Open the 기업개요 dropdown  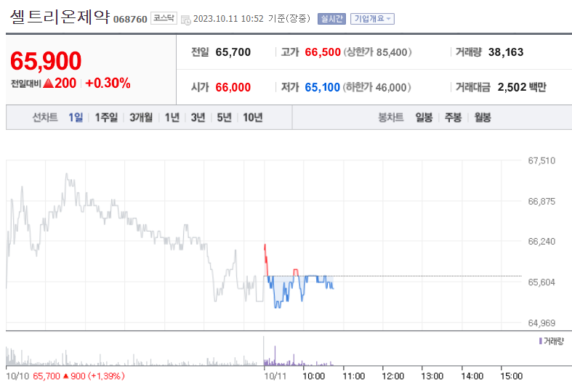(x=372, y=19)
